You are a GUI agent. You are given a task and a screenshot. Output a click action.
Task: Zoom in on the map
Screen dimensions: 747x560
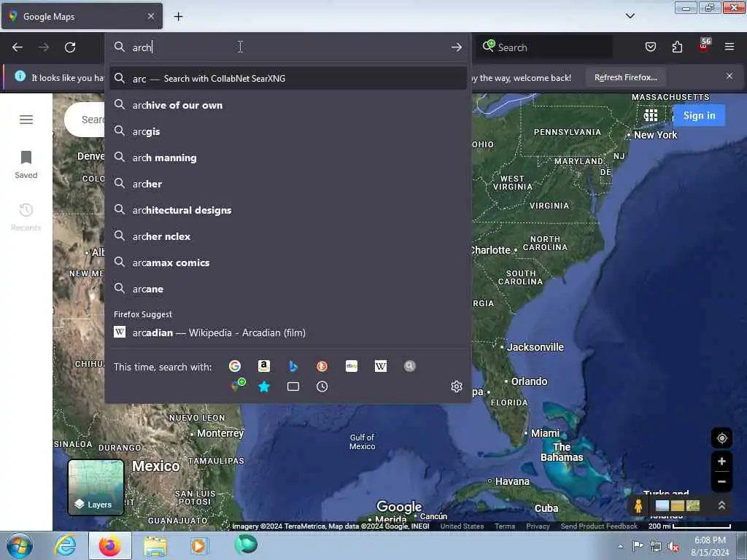click(x=721, y=461)
